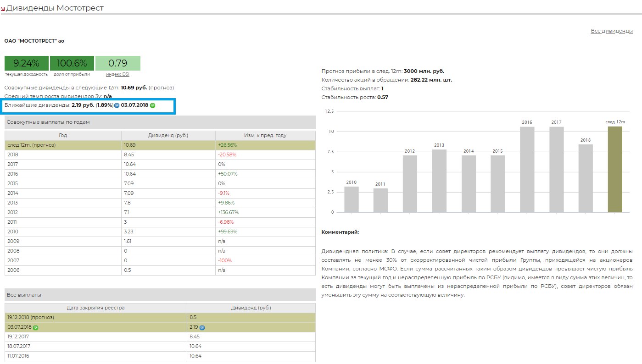The image size is (642, 364).
Task: Click the 2018 bar in the chart
Action: click(586, 178)
